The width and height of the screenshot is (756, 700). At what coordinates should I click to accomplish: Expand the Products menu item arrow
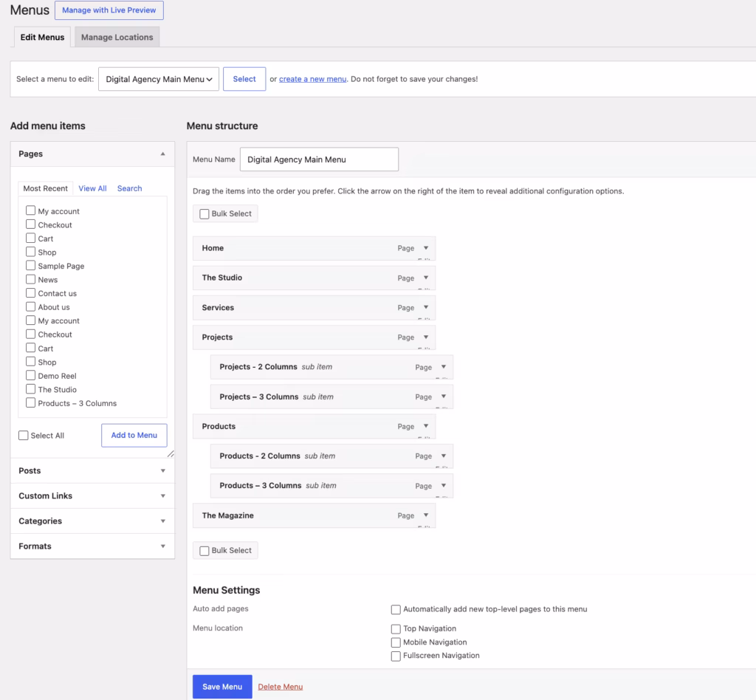(426, 426)
